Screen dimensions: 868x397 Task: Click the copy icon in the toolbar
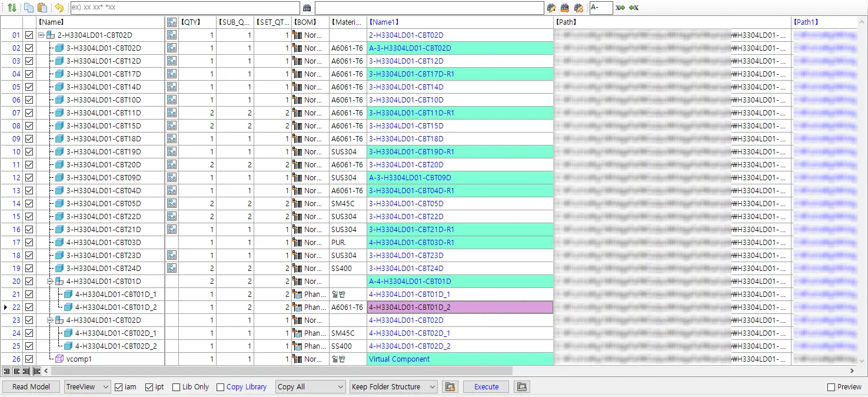click(x=29, y=8)
